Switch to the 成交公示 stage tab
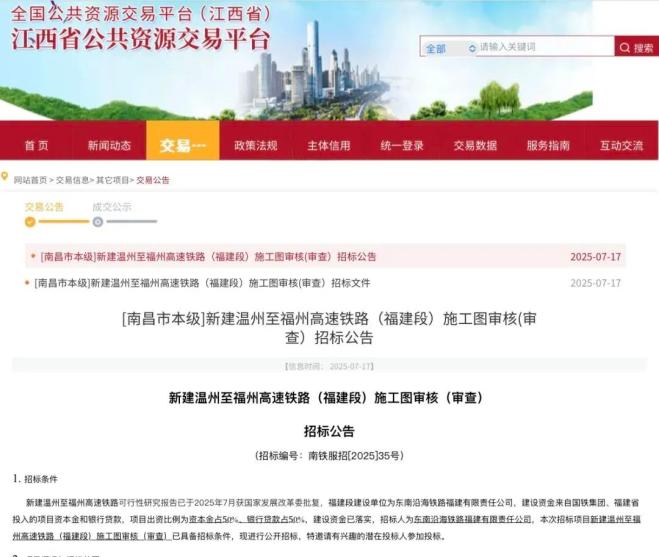 [112, 207]
